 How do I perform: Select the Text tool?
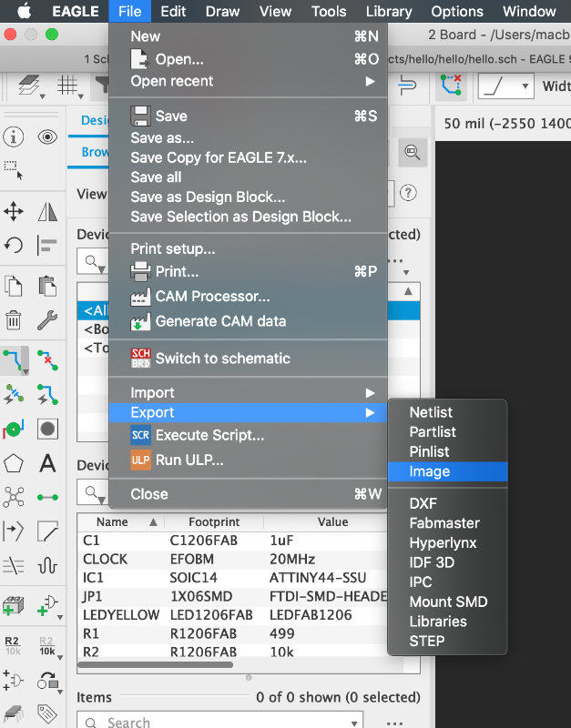(x=47, y=463)
